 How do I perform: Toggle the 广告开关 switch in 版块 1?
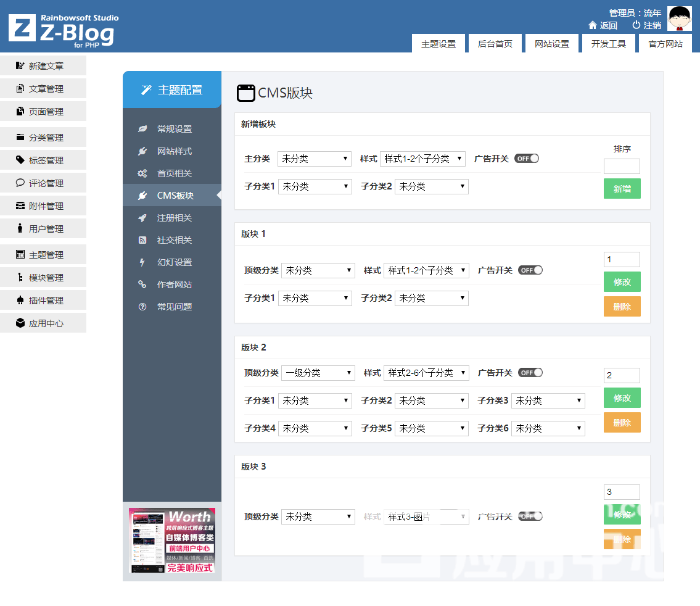point(530,270)
